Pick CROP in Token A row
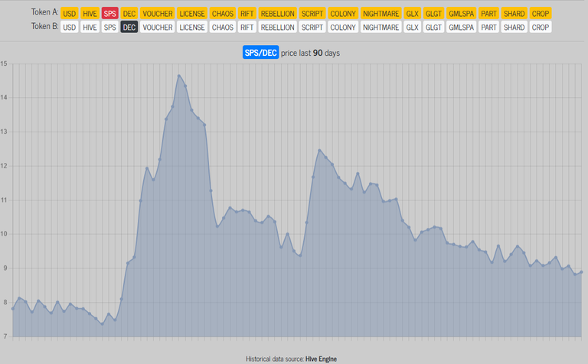This screenshot has width=588, height=364. (x=541, y=14)
